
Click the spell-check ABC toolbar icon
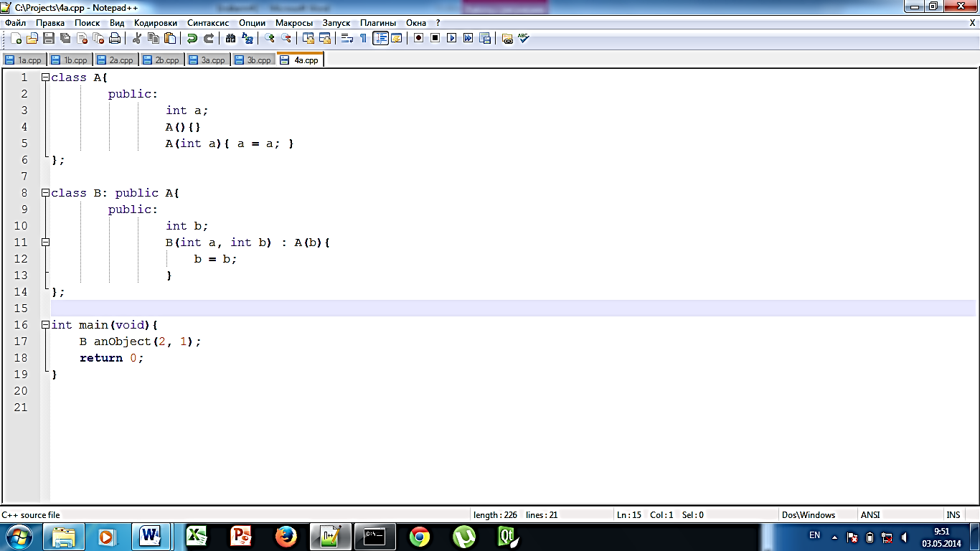[x=523, y=38]
